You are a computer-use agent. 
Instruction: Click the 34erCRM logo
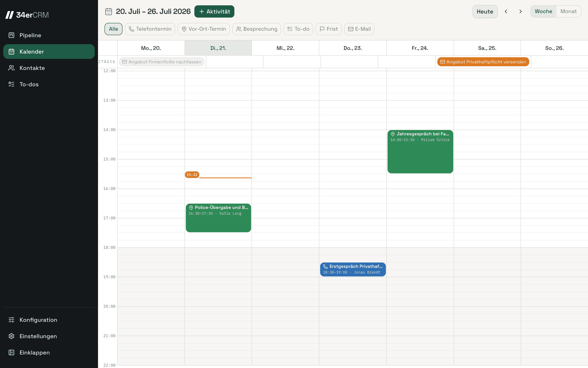click(27, 15)
